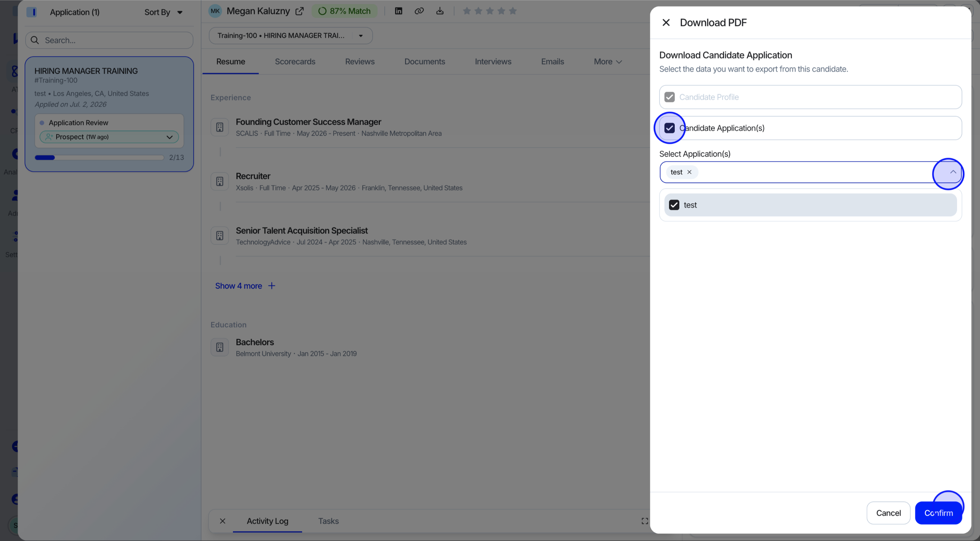
Task: Switch to the Interviews tab
Action: (x=493, y=62)
